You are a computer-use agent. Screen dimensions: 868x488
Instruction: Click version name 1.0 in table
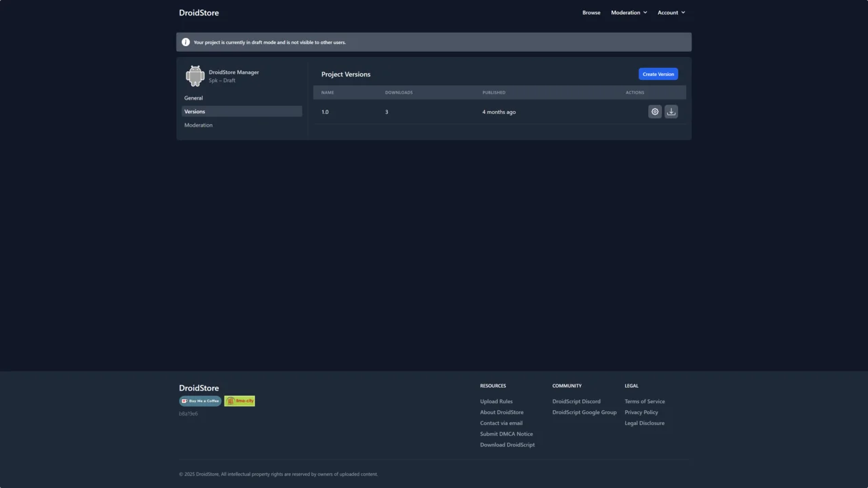coord(325,112)
